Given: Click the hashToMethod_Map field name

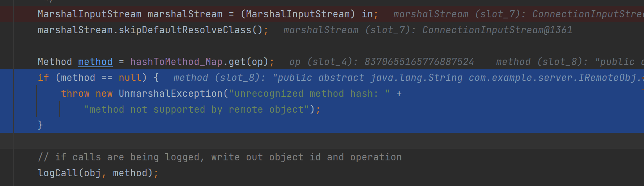Looking at the screenshot, I should [x=176, y=62].
